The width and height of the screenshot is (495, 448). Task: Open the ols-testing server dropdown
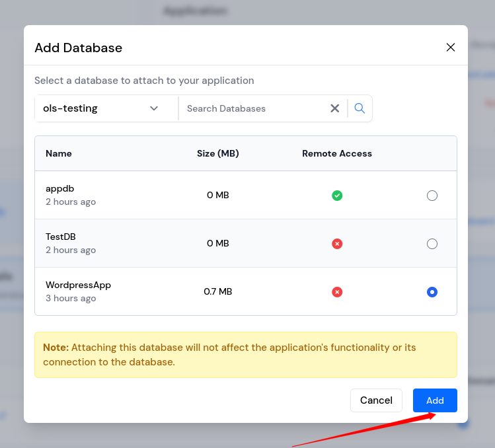tap(99, 108)
